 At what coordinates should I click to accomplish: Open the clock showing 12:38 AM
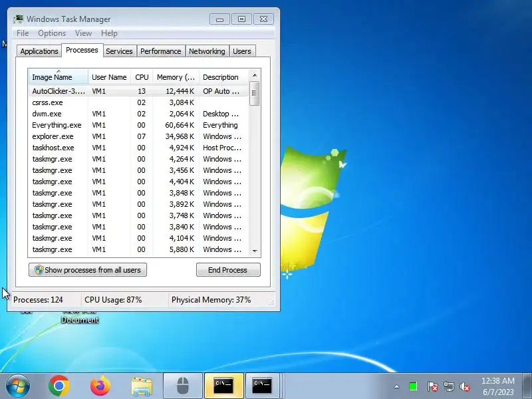pos(498,386)
